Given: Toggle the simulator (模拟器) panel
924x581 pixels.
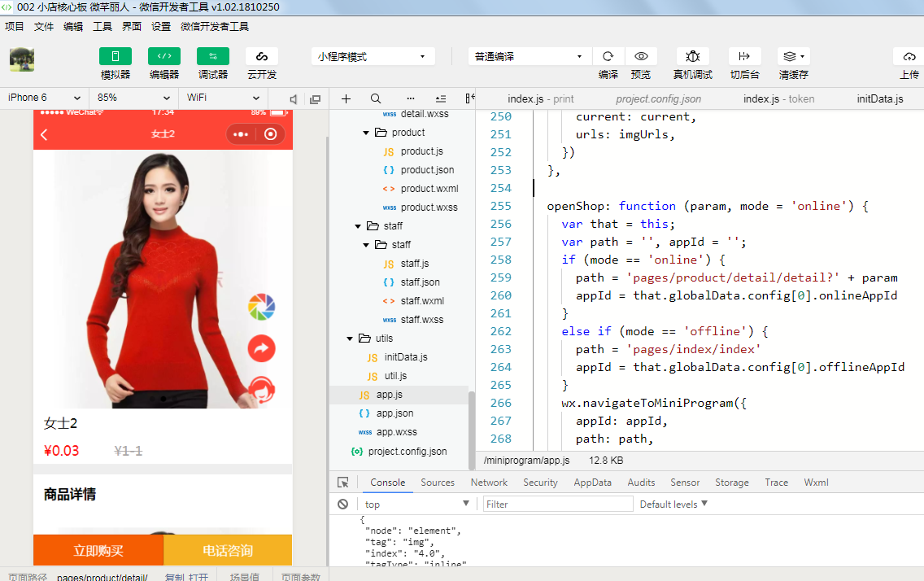Looking at the screenshot, I should (x=115, y=56).
